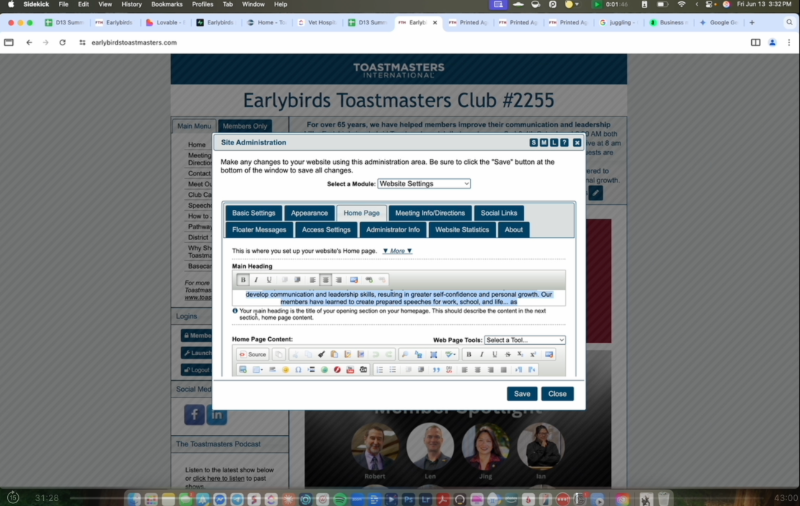Click the YouTube embed icon
Viewport: 800px width, 506px height.
click(350, 369)
